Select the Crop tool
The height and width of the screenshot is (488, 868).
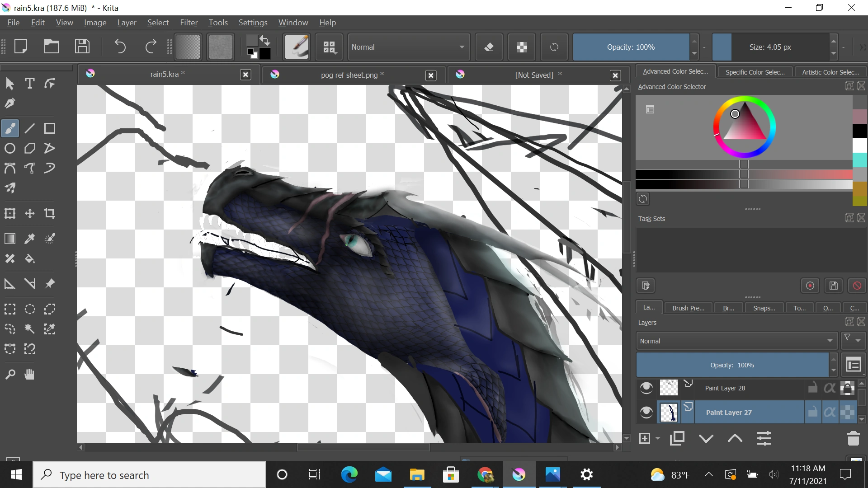(50, 213)
